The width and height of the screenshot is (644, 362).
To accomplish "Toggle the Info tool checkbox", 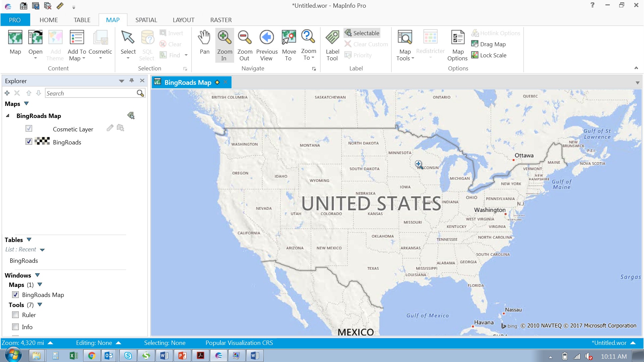I will [15, 326].
